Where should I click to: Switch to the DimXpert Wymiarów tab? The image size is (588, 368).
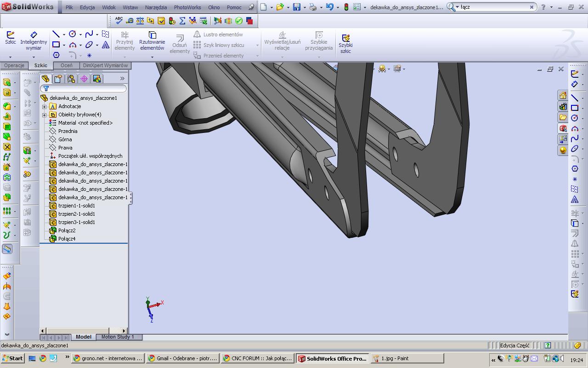105,65
